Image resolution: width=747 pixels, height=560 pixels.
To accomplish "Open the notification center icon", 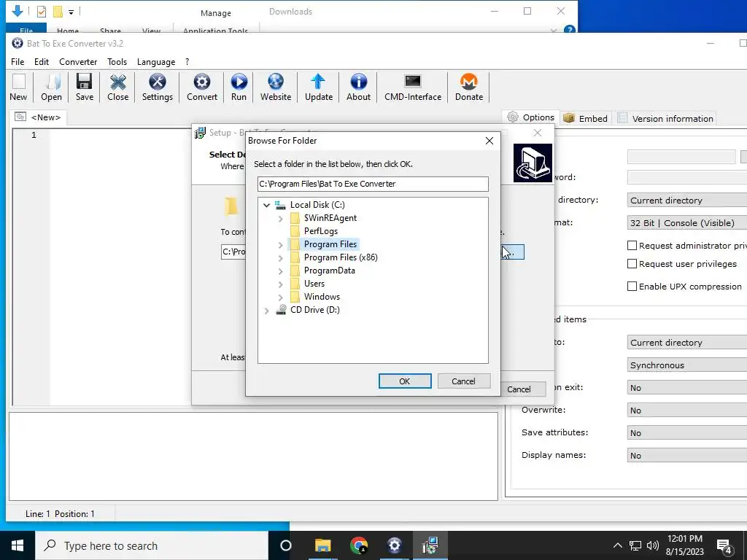I will pyautogui.click(x=724, y=546).
